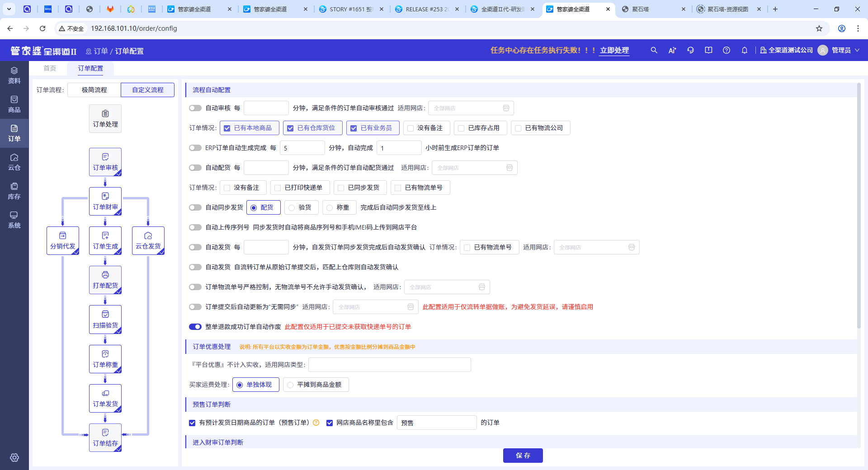Open the 订单 sidebar module
This screenshot has height=470, width=868.
coord(14,133)
